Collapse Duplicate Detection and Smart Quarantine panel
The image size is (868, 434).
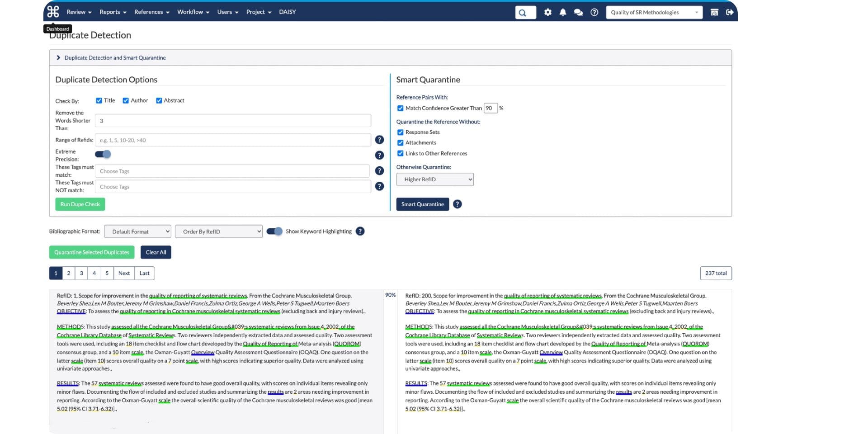coord(58,58)
